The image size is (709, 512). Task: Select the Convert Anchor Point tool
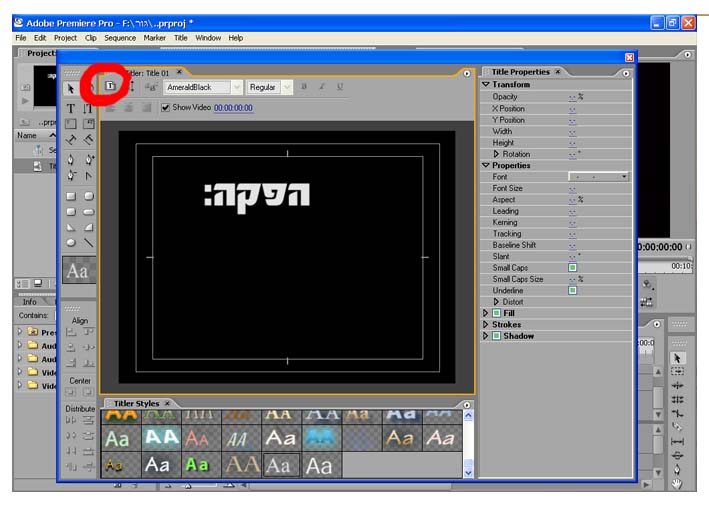click(x=89, y=175)
